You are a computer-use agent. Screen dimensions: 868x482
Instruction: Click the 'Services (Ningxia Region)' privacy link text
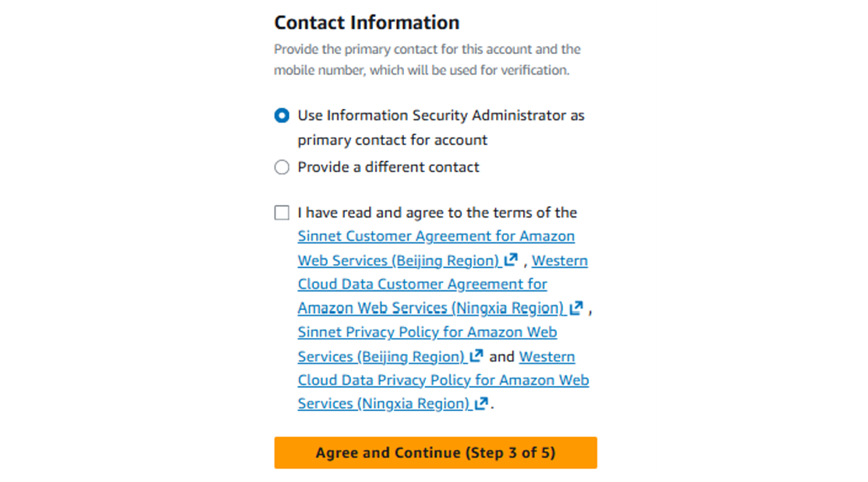coord(384,404)
